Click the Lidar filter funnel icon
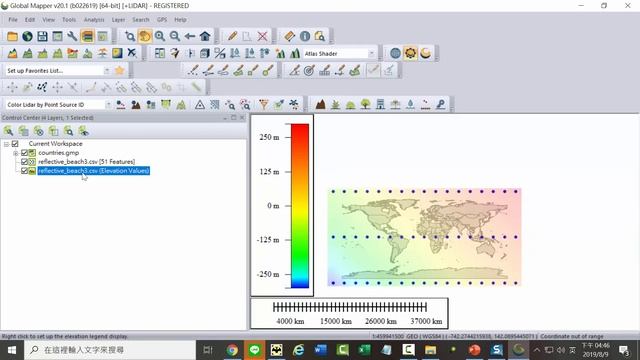640x360 pixels. [264, 105]
